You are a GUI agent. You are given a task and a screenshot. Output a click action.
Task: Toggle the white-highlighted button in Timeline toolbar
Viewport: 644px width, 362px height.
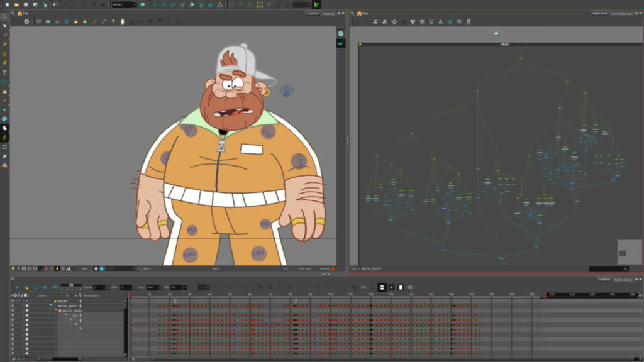tap(382, 287)
